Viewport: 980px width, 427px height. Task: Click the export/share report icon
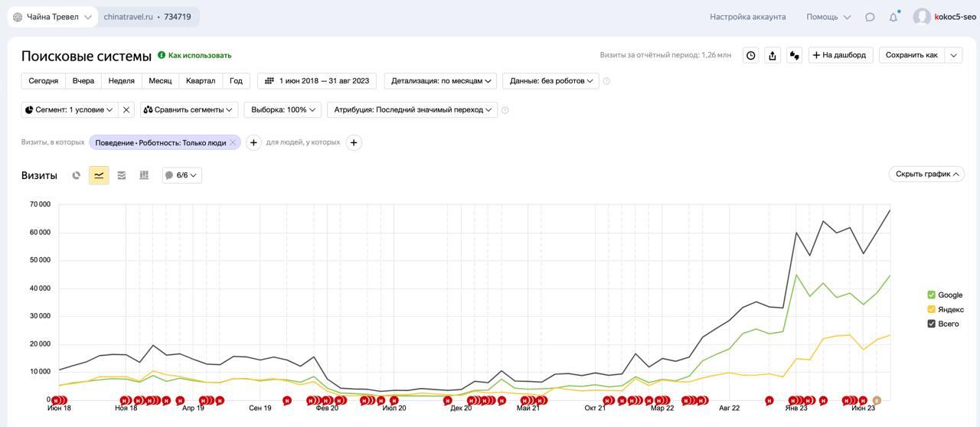click(x=773, y=55)
